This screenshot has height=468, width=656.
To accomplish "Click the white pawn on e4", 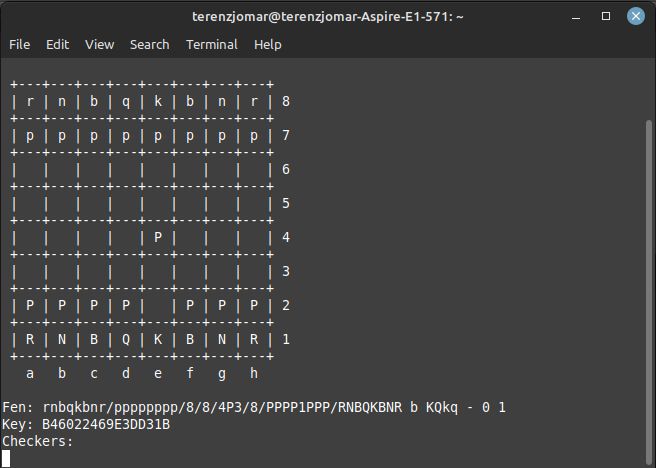I will 158,237.
